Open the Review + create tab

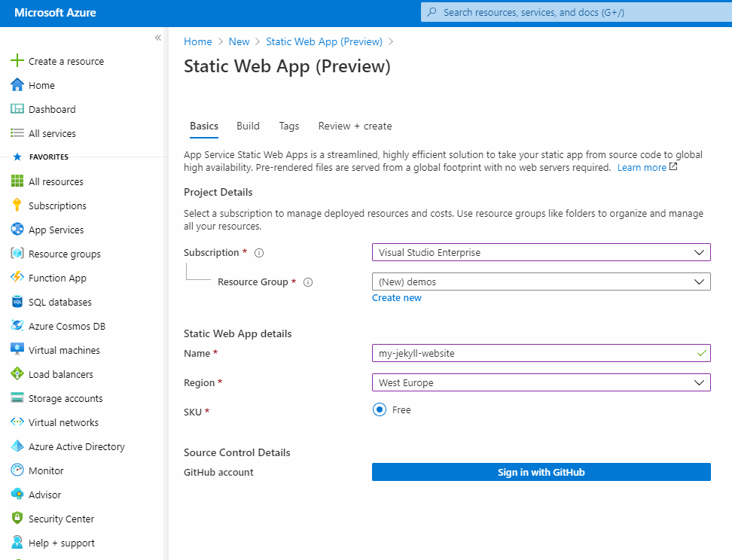coord(355,126)
